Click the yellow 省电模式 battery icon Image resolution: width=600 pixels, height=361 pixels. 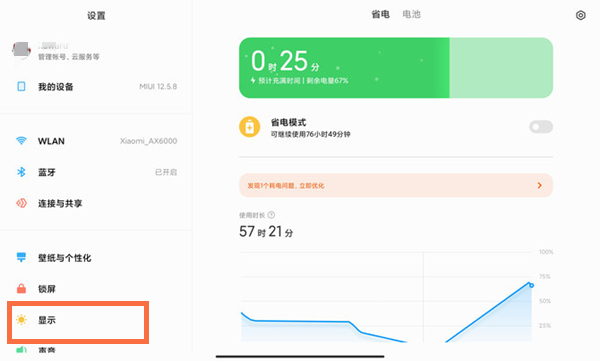pos(249,127)
